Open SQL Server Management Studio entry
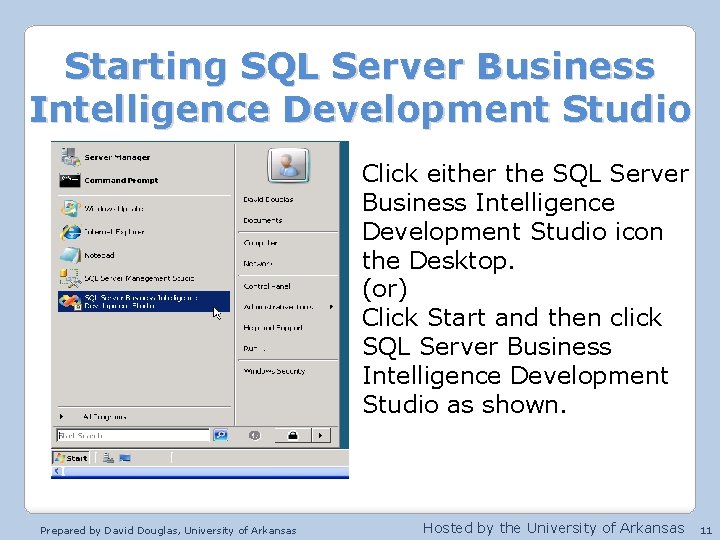Viewport: 720px width, 540px height. click(139, 278)
